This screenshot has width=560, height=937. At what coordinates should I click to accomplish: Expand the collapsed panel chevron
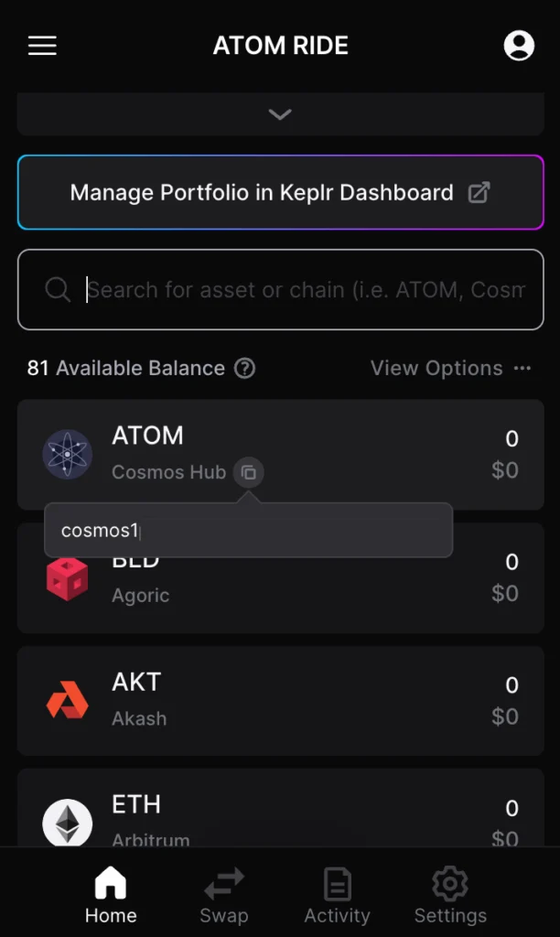(x=280, y=114)
